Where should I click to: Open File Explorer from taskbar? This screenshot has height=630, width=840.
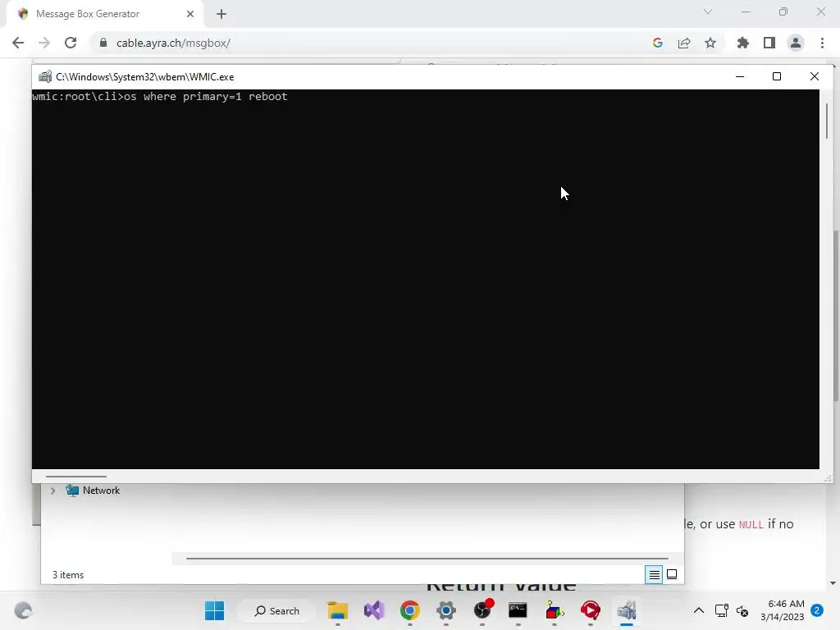[x=337, y=610]
